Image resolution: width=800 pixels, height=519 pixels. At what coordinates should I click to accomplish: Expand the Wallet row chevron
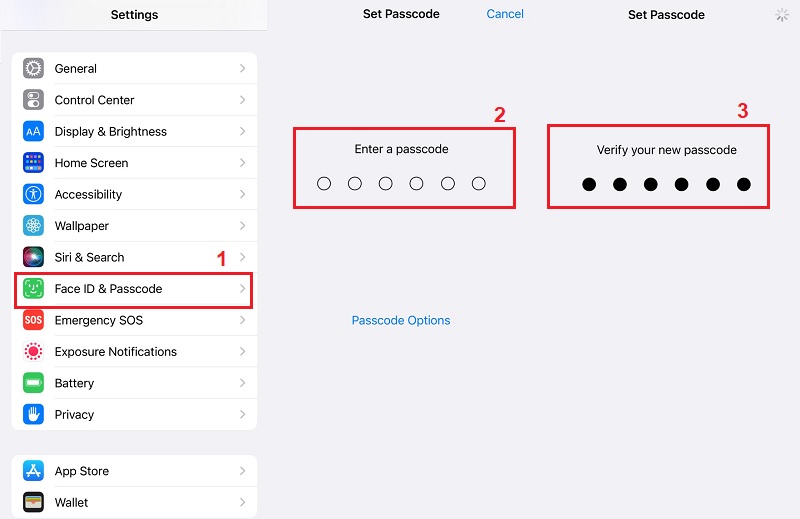pyautogui.click(x=242, y=502)
